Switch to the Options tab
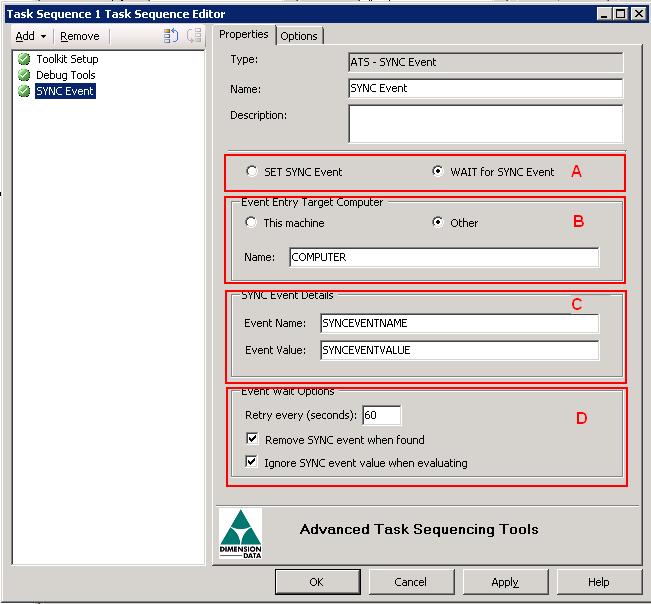Image resolution: width=651 pixels, height=604 pixels. tap(299, 36)
